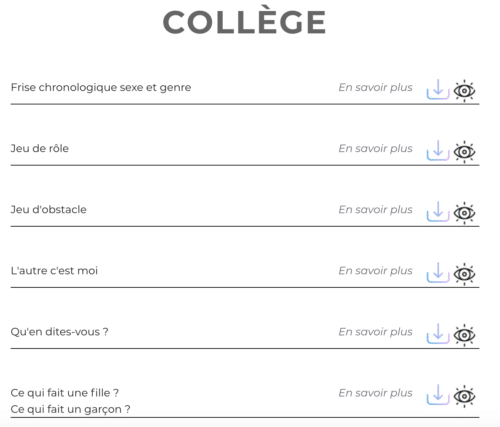Open En savoir plus for Frise chronologique
The image size is (500, 427).
[375, 87]
